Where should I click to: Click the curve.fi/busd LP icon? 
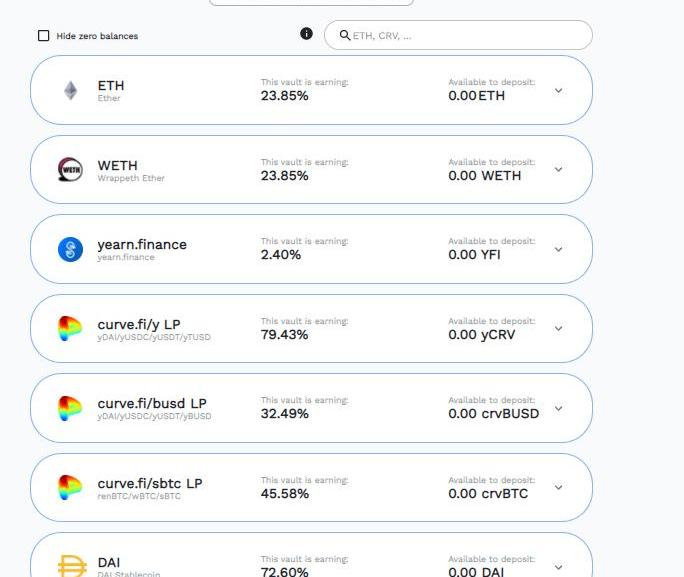coord(70,408)
